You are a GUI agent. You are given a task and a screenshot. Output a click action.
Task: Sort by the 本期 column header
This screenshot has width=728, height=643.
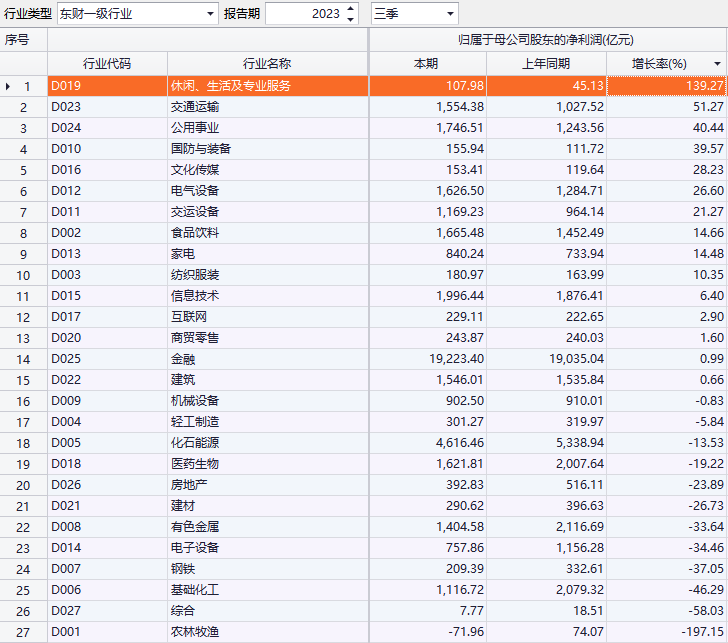pos(427,64)
